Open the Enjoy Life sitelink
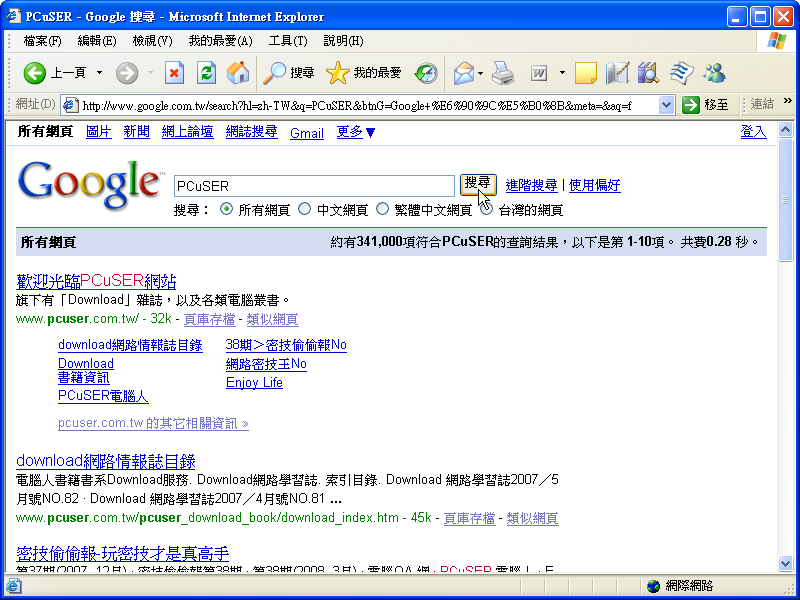800x600 pixels. 254,383
